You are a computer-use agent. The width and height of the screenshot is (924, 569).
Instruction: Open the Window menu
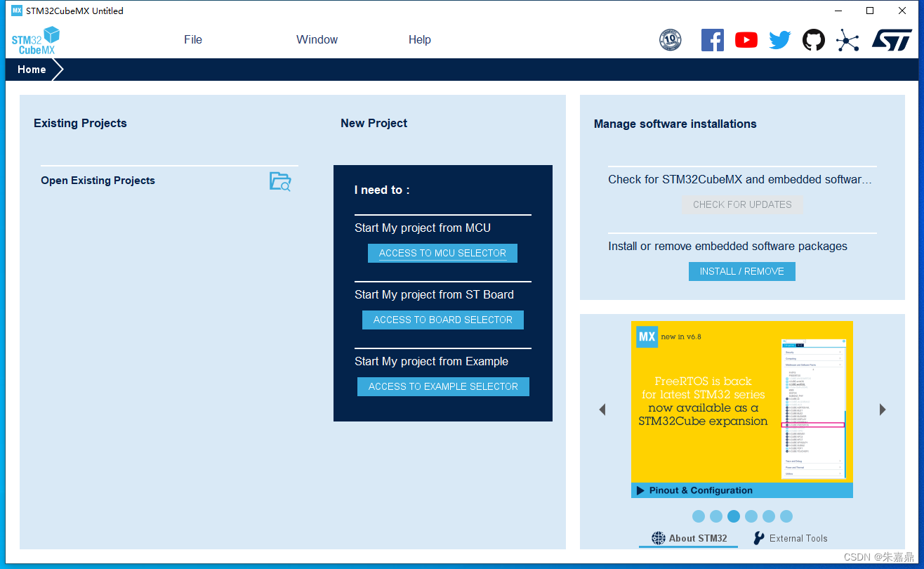317,39
